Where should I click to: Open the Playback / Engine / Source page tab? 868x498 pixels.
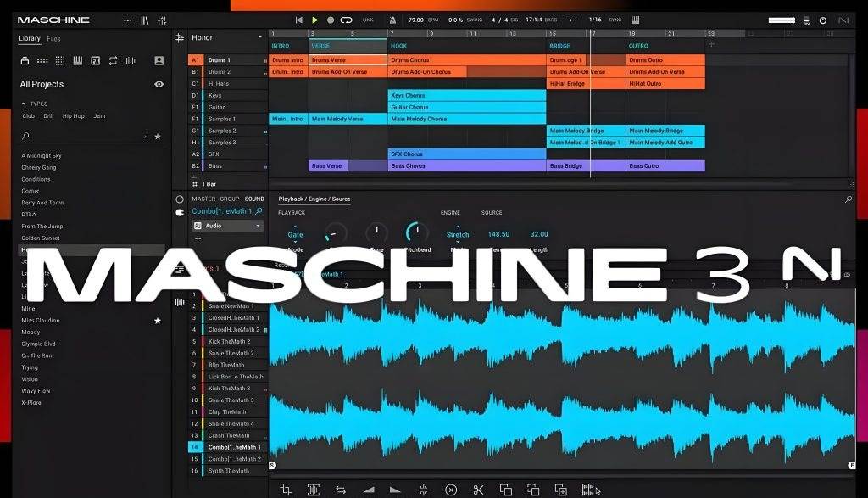point(314,199)
